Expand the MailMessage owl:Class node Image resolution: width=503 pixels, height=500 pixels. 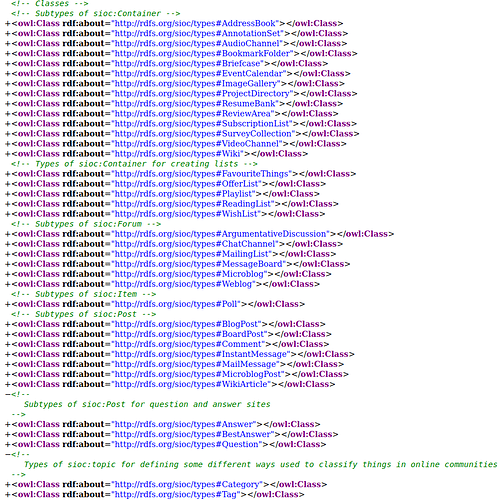8,364
